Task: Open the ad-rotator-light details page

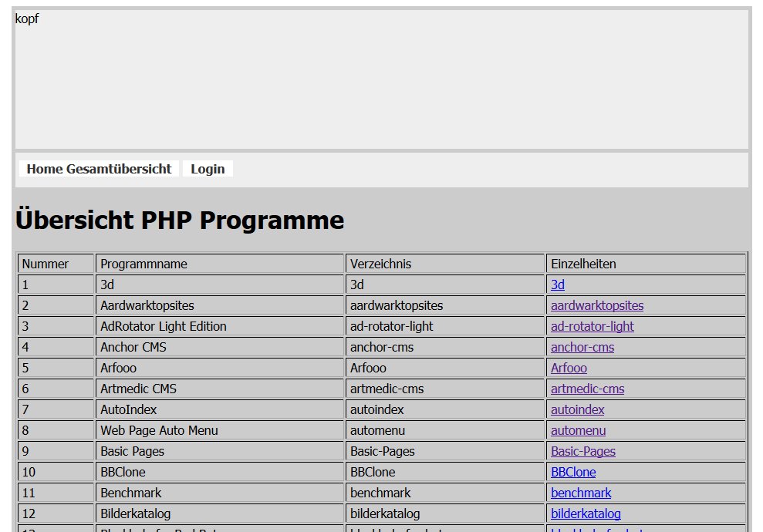Action: point(592,326)
